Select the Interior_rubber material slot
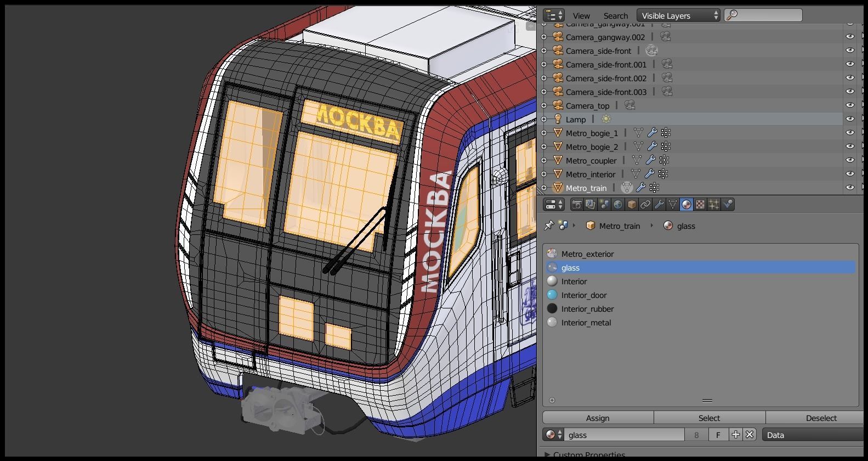The height and width of the screenshot is (461, 868). pos(701,308)
